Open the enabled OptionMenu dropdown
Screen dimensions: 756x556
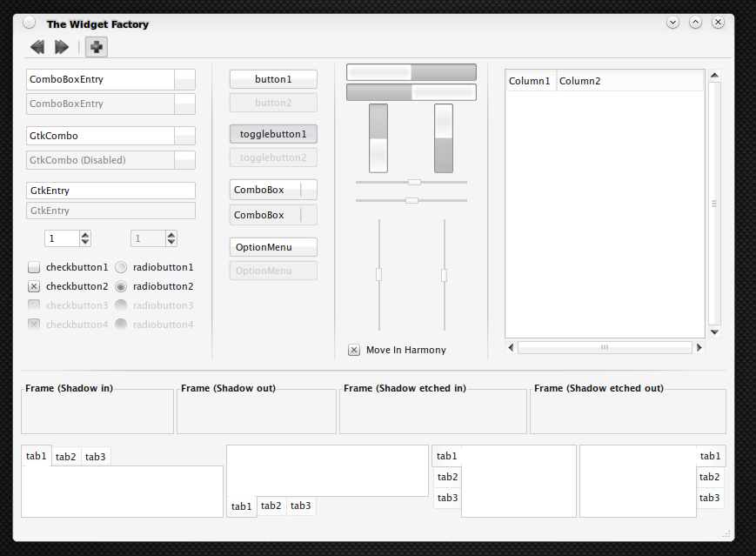[273, 247]
